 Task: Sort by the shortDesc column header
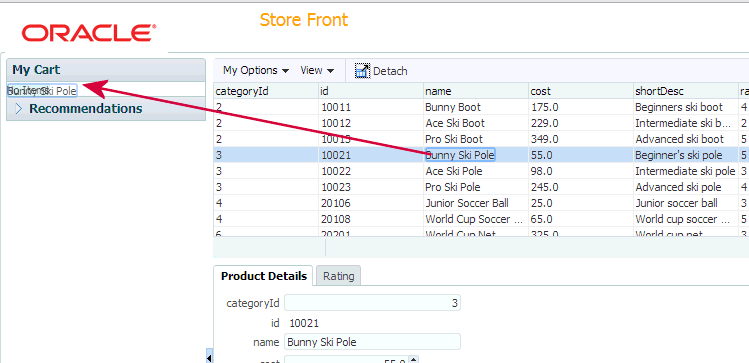[686, 91]
